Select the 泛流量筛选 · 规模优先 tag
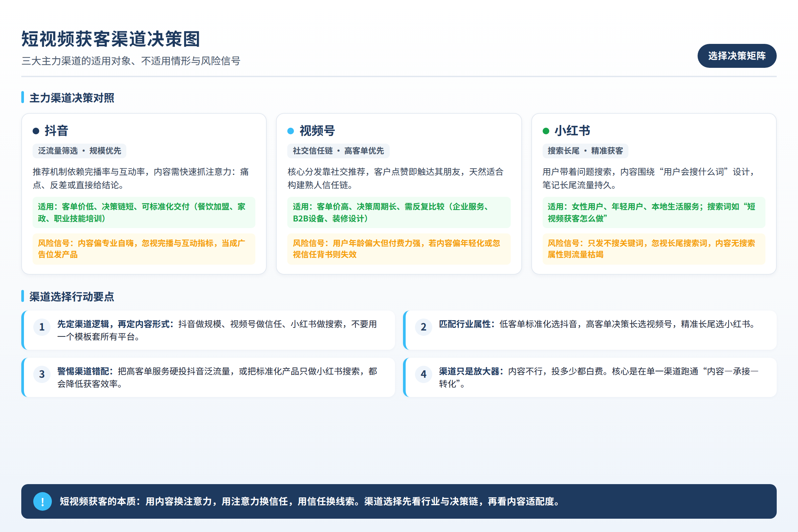 (x=79, y=151)
